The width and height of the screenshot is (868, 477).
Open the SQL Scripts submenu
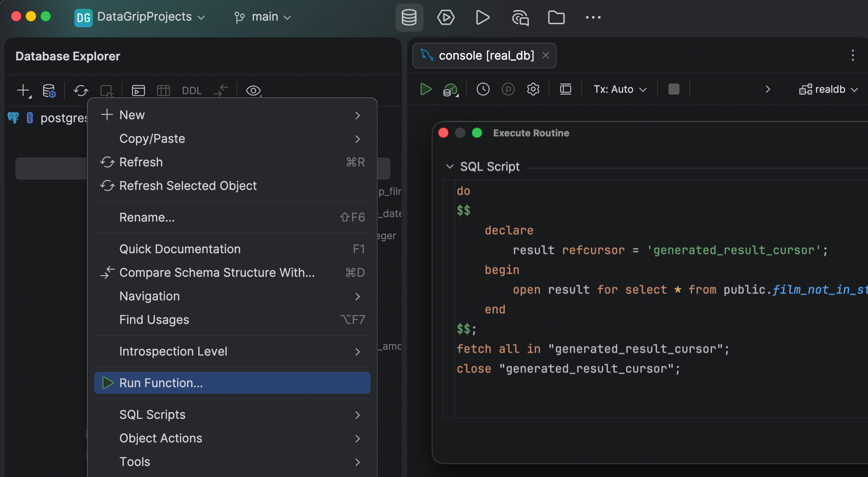point(232,415)
